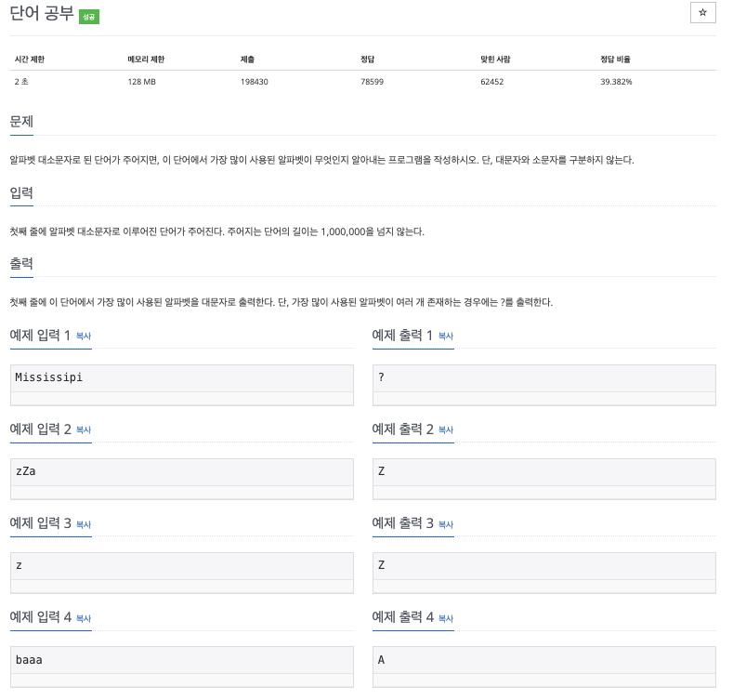Copy 예제 출력 2 using 복사 link
The width and height of the screenshot is (733, 700).
446,429
